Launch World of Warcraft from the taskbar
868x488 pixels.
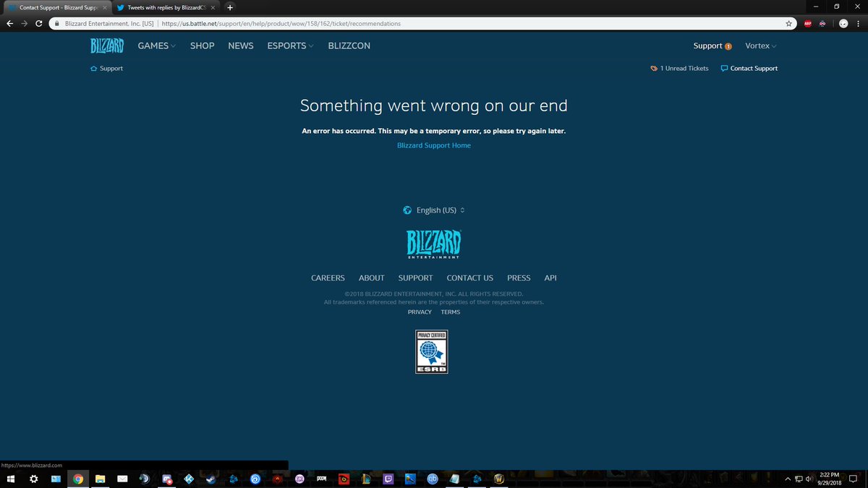point(499,479)
